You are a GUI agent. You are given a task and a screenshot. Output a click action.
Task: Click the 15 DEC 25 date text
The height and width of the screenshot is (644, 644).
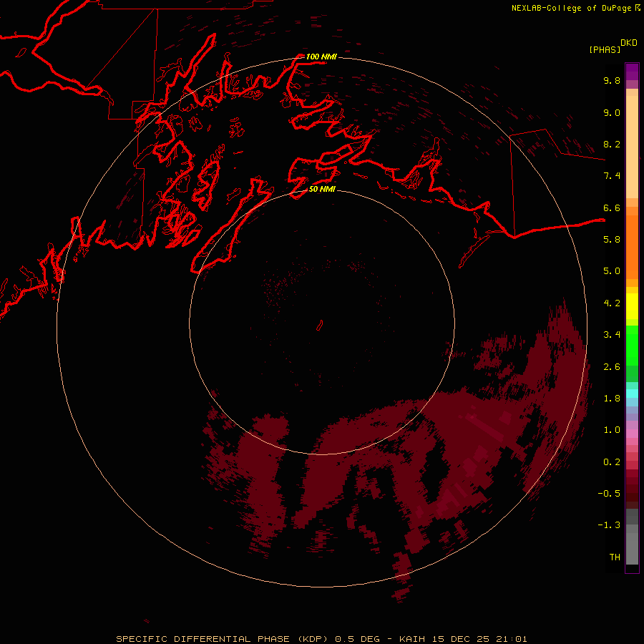point(460,639)
